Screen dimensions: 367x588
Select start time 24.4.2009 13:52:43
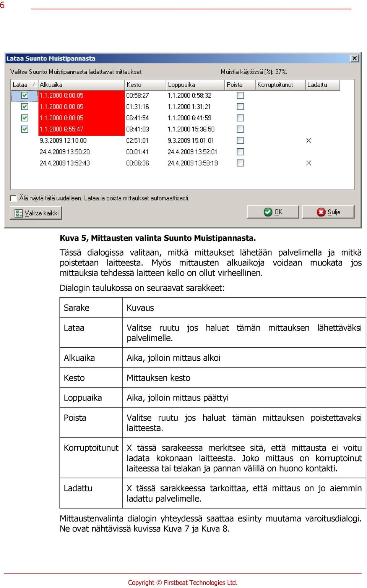click(x=65, y=163)
